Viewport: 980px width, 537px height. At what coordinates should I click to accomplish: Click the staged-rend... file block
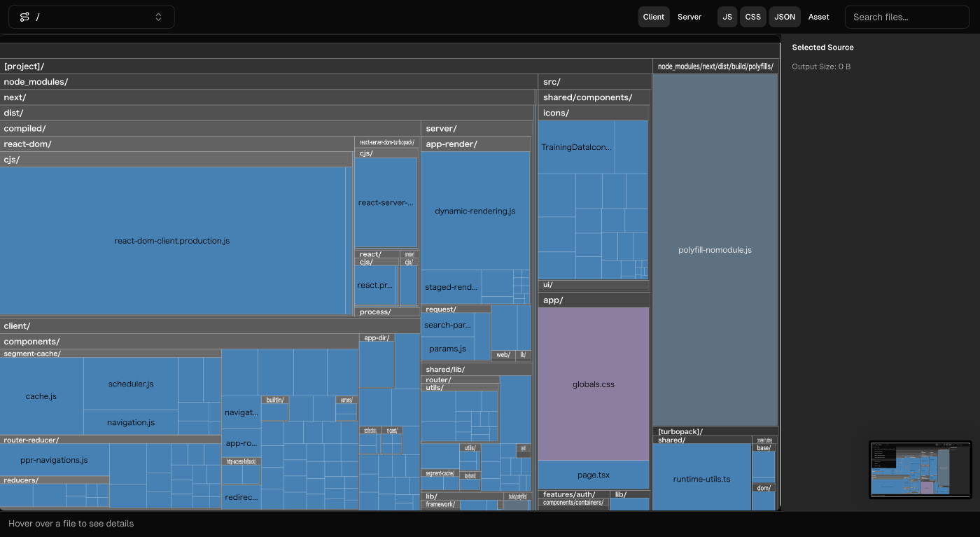tap(451, 287)
